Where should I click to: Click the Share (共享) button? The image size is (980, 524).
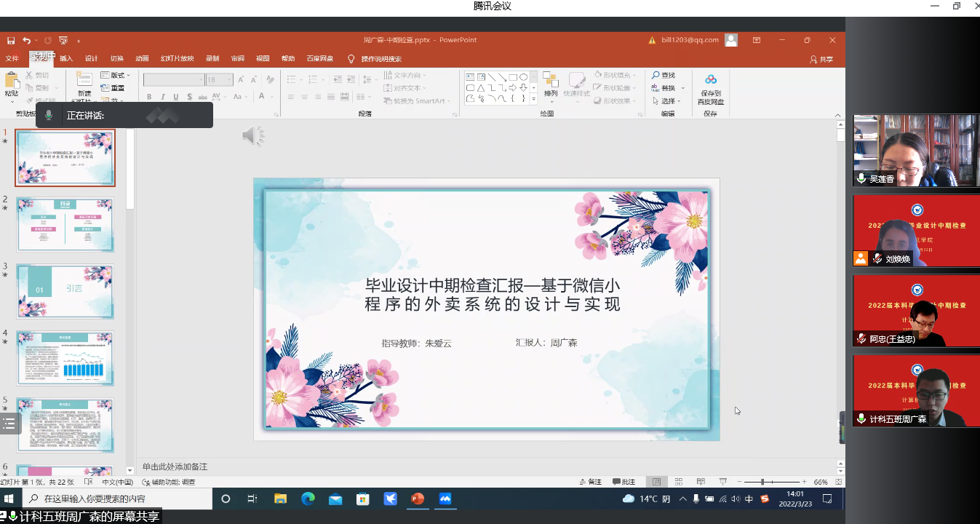(821, 59)
